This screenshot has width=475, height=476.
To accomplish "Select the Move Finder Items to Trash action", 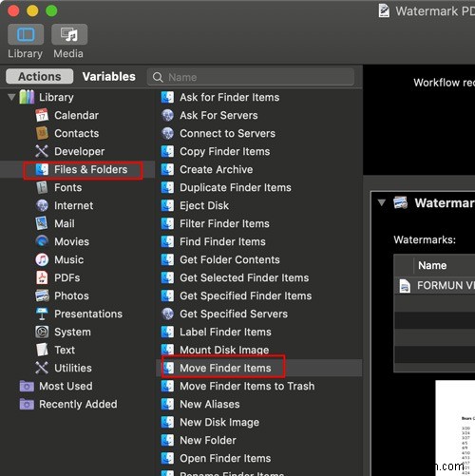I will 247,386.
